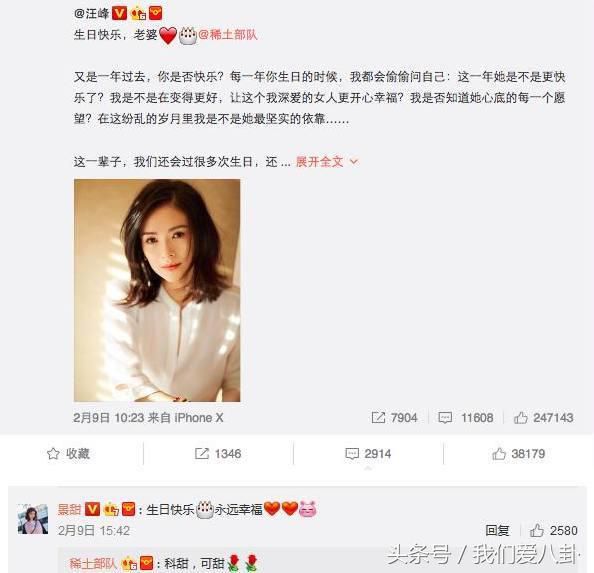Viewport: 594px width, 573px height.
Task: Click 回复 to reply to 景甜's comment
Action: 497,531
